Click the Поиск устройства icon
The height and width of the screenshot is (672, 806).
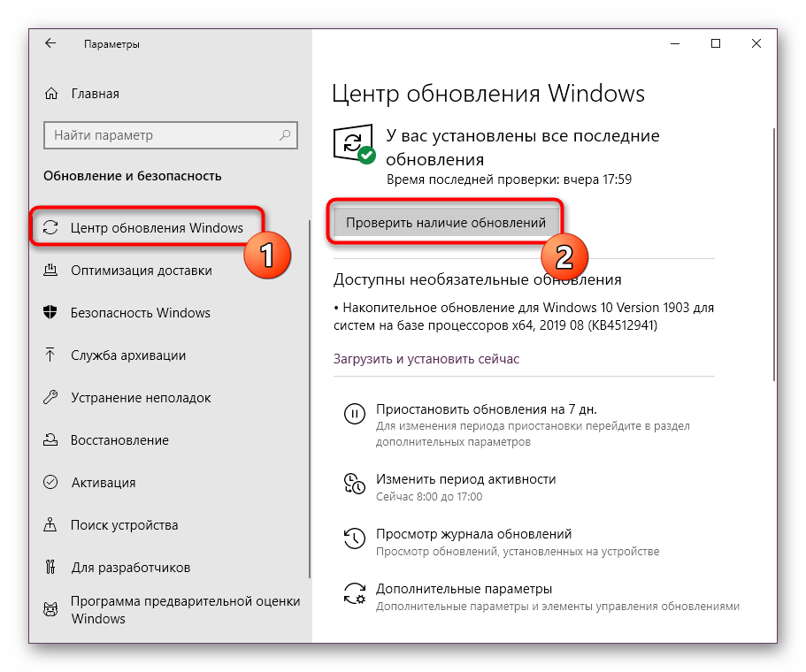(50, 524)
